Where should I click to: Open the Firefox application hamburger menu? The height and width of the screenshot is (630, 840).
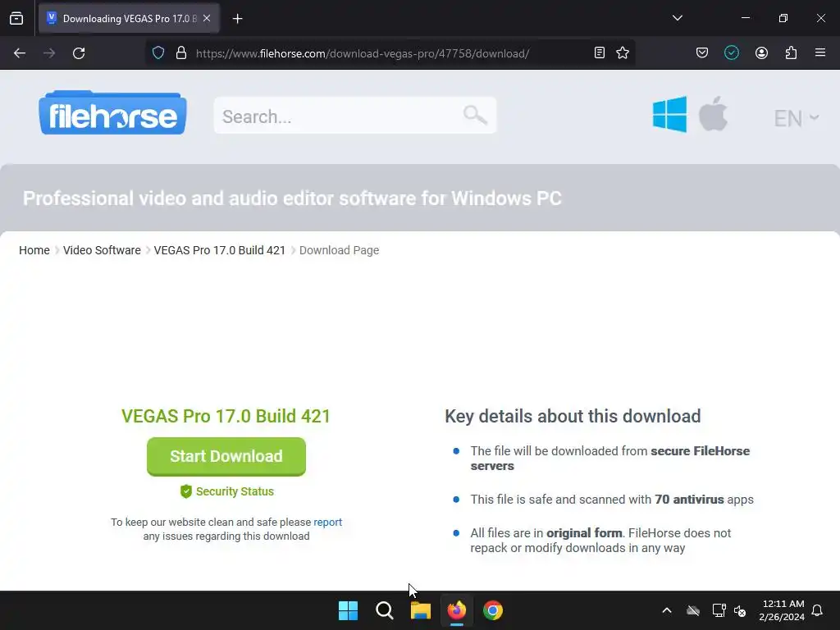(x=820, y=52)
